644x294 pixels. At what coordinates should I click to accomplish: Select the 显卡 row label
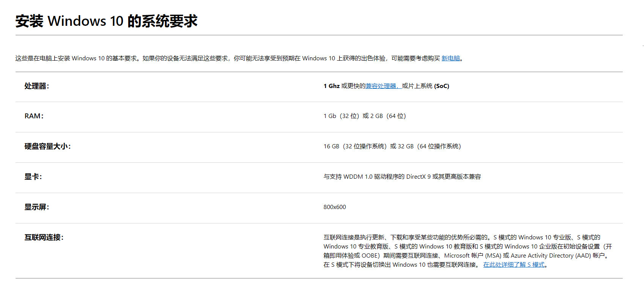(x=33, y=177)
